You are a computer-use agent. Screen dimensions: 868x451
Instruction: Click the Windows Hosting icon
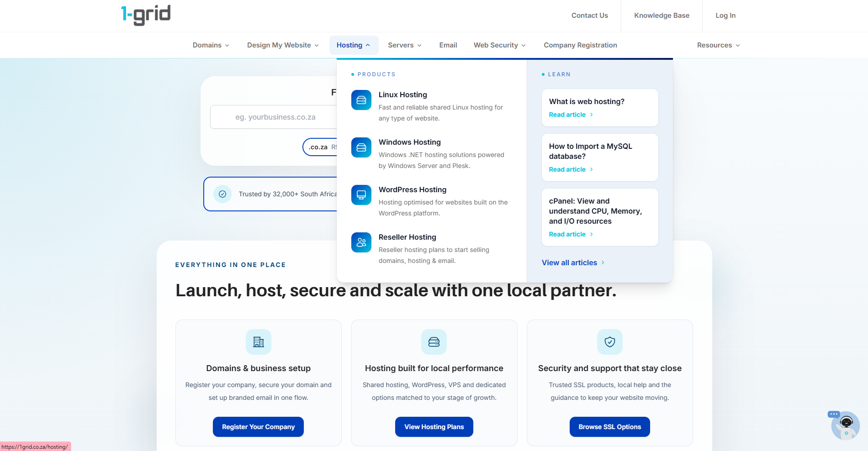(x=361, y=147)
